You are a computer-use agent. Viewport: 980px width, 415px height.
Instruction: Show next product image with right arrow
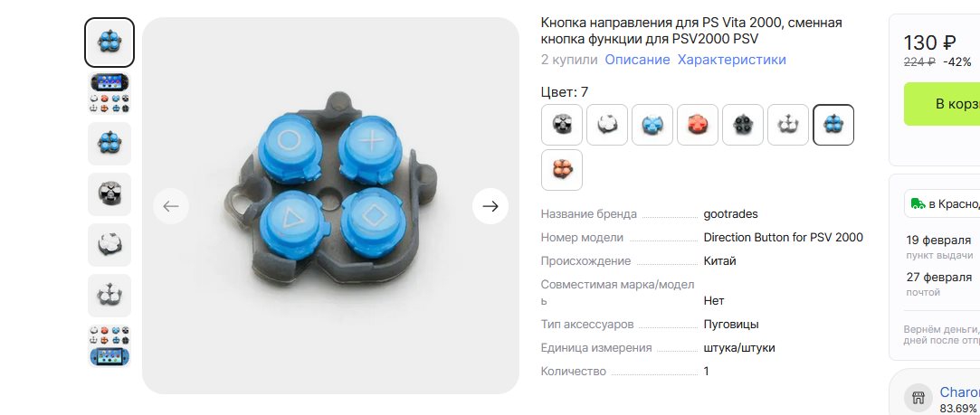click(490, 206)
